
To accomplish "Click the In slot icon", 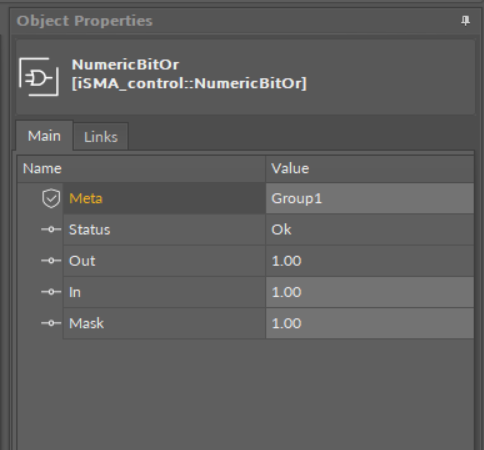I will tap(51, 292).
